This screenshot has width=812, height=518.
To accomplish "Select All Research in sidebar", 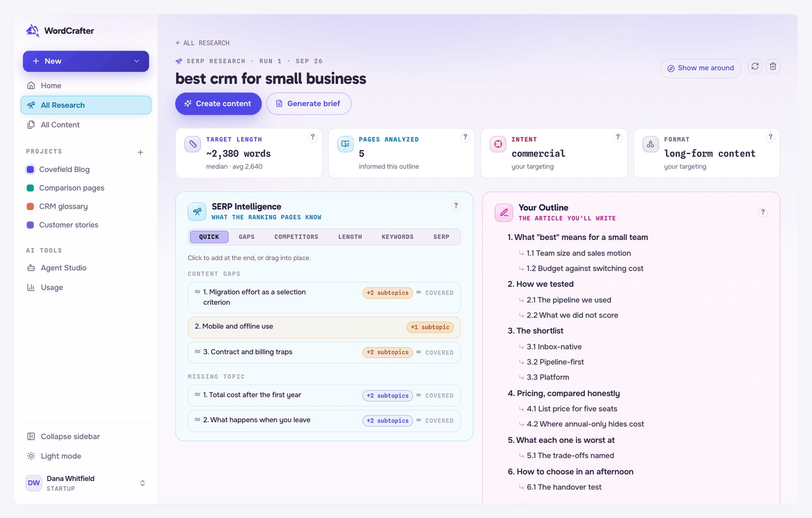I will pyautogui.click(x=86, y=105).
